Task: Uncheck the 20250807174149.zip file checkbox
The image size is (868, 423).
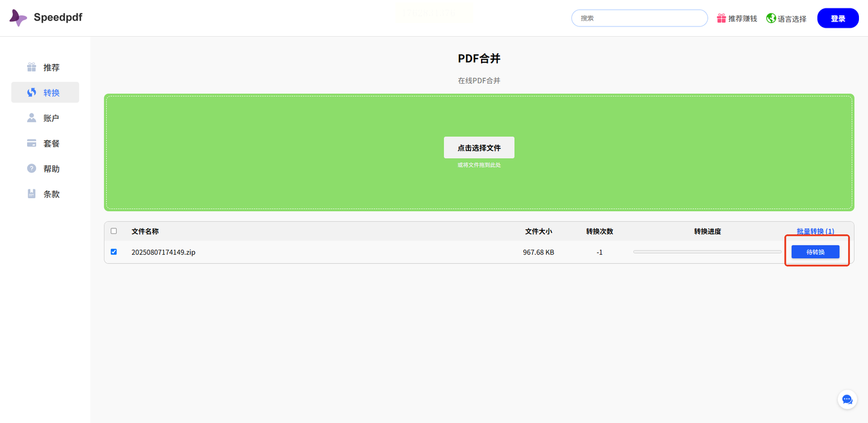Action: tap(114, 252)
